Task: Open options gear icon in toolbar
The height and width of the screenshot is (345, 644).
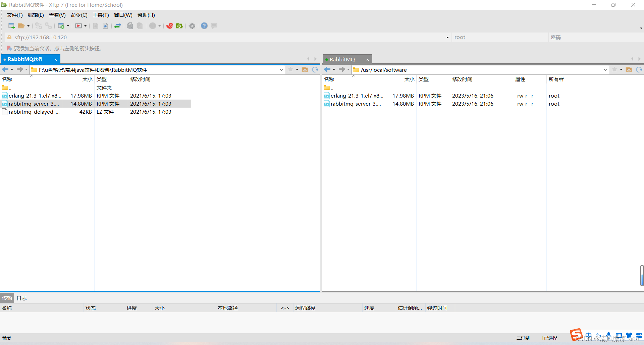Action: point(192,26)
